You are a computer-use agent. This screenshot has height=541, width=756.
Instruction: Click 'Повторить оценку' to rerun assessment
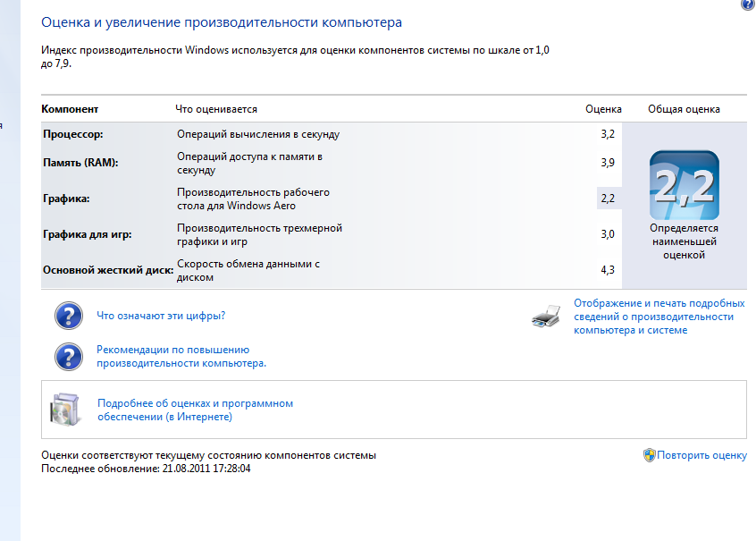pos(701,455)
